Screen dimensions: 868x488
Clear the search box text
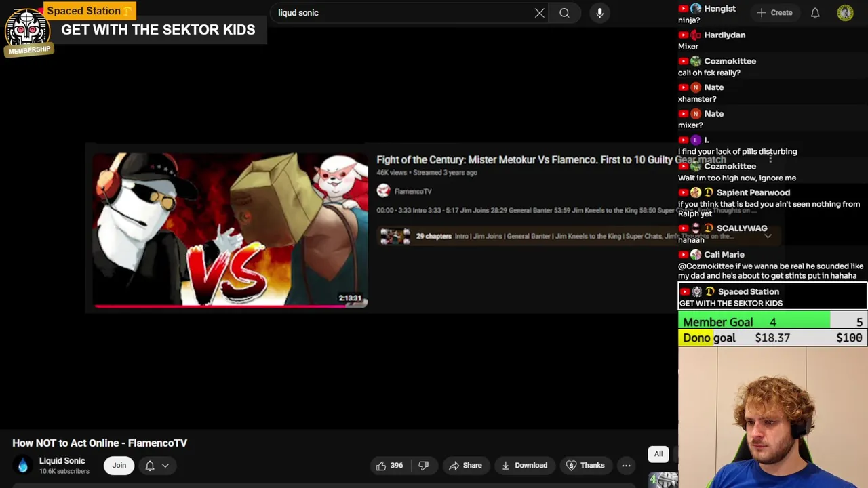pyautogui.click(x=540, y=13)
